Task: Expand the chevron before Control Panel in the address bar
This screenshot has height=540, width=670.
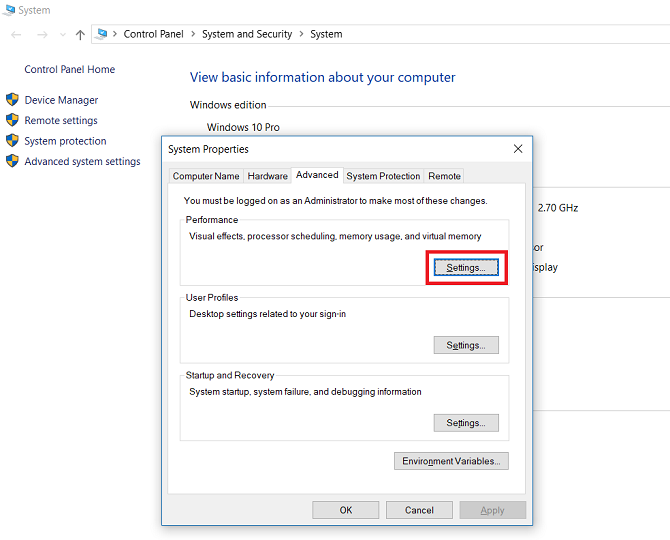Action: pyautogui.click(x=115, y=34)
